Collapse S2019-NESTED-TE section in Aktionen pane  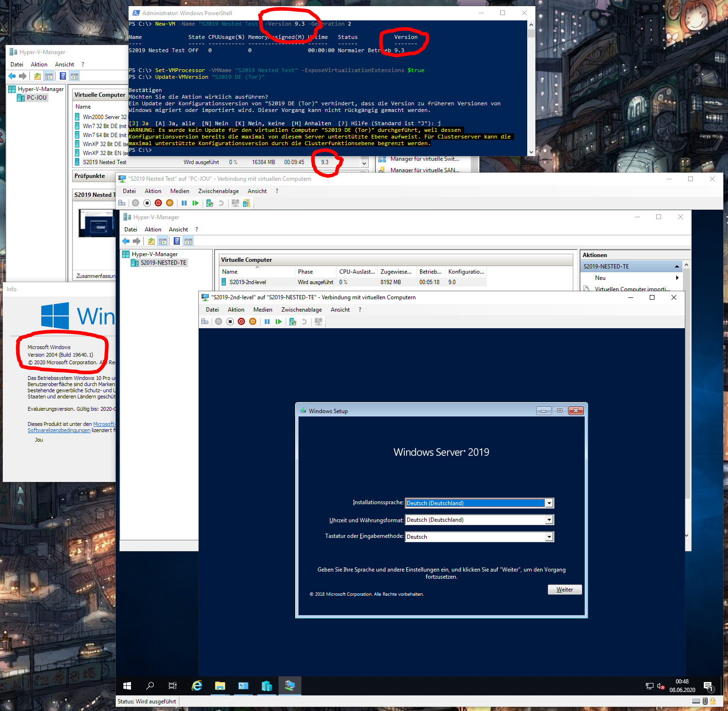[x=677, y=267]
